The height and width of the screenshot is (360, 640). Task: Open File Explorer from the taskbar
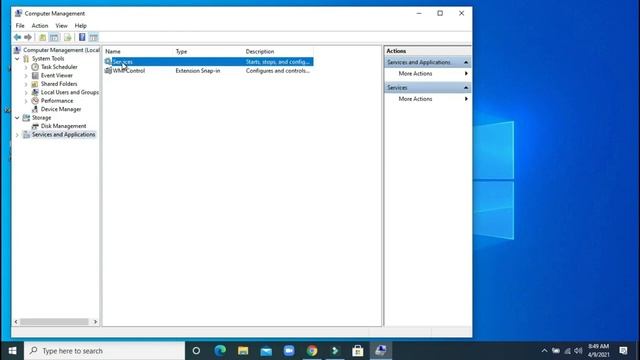243,351
